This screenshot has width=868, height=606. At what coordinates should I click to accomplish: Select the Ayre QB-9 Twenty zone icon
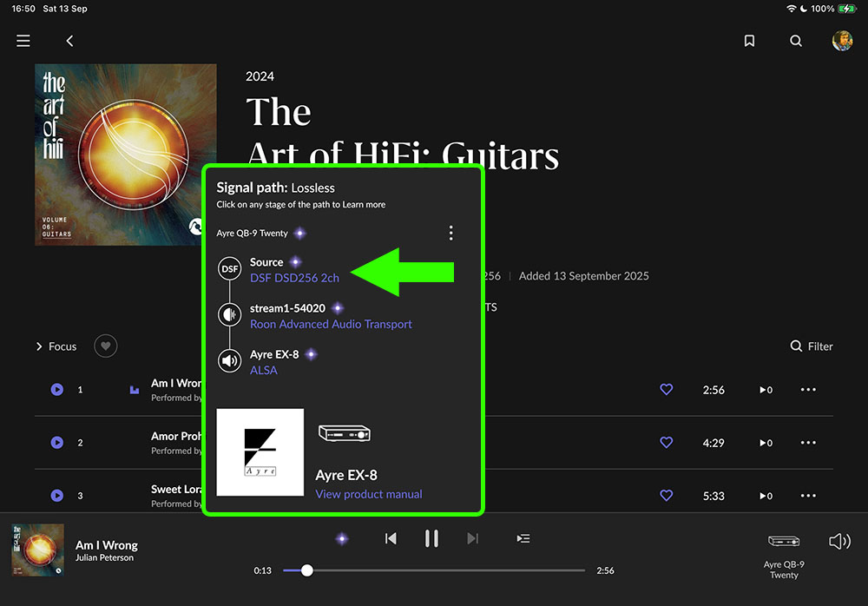(784, 541)
